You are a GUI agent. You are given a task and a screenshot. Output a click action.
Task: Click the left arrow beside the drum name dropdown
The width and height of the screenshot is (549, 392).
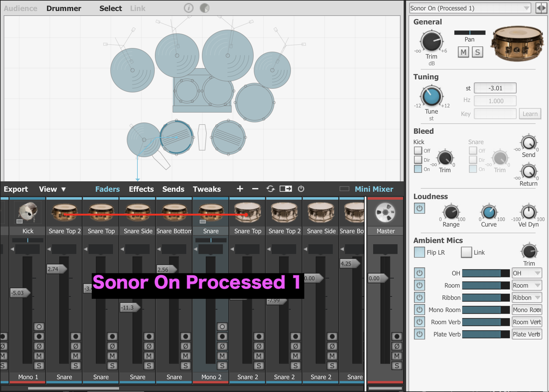tap(538, 8)
